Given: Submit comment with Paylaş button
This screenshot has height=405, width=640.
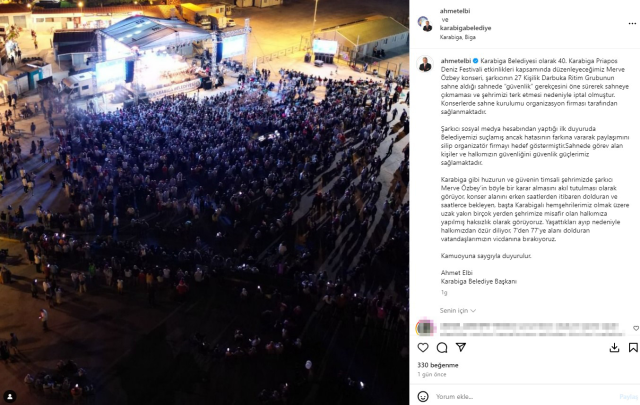Looking at the screenshot, I should (x=629, y=396).
